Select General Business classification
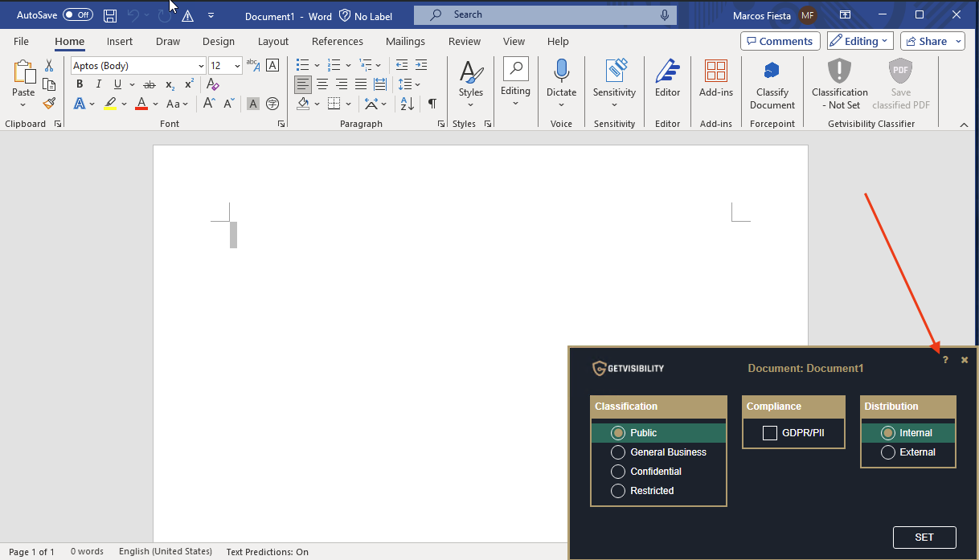Viewport: 979px width, 560px height. [x=618, y=452]
